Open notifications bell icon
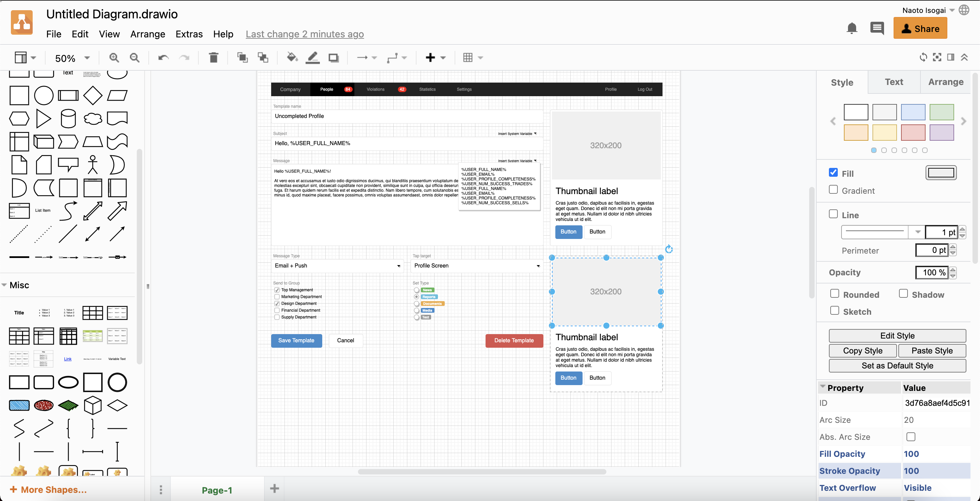Image resolution: width=980 pixels, height=501 pixels. point(851,29)
